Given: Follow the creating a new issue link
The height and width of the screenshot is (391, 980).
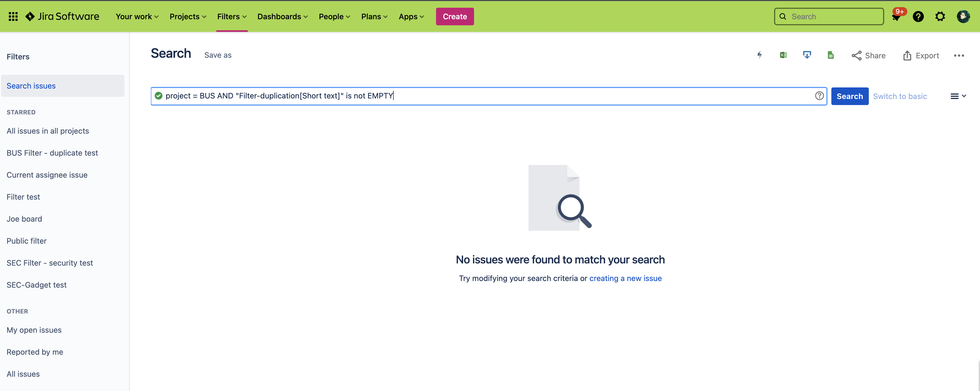Looking at the screenshot, I should [x=625, y=278].
